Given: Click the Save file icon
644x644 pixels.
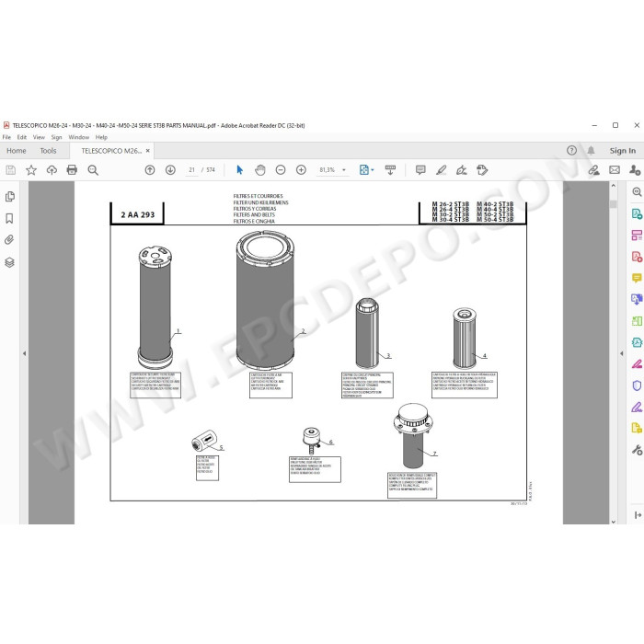Looking at the screenshot, I should 11,170.
